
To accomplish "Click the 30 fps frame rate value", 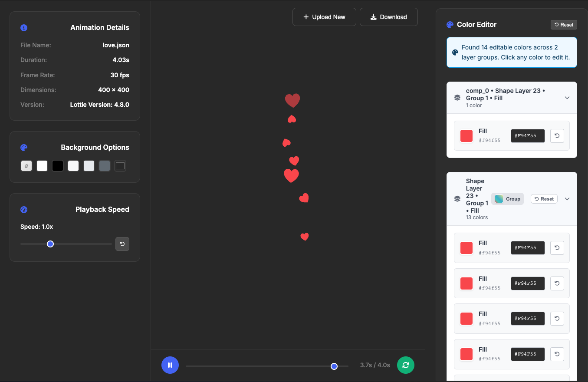I will pos(120,75).
